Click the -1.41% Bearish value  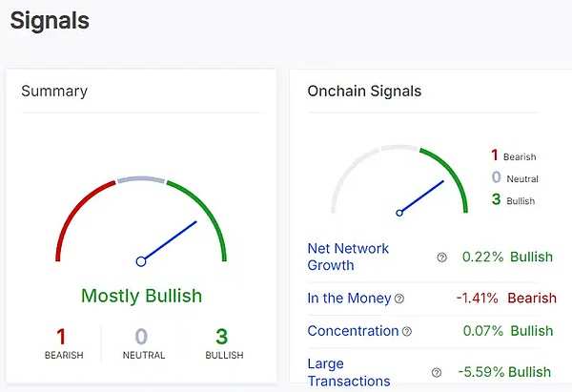[x=506, y=299]
